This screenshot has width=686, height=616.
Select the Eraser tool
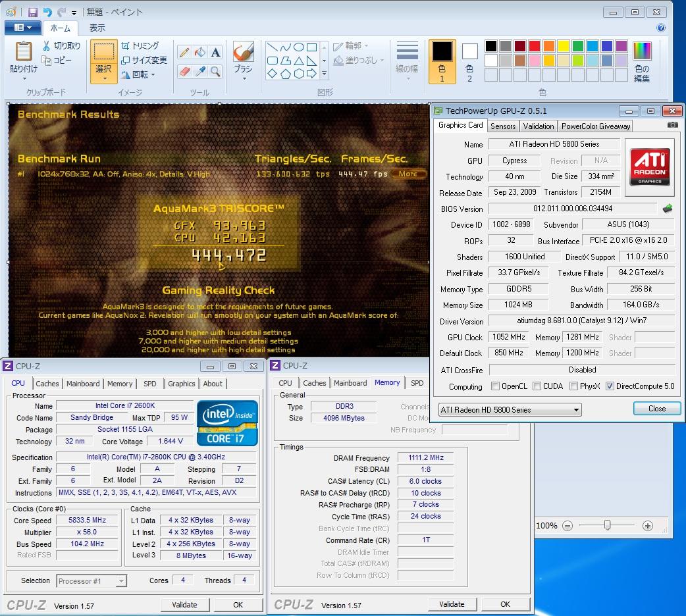[x=184, y=71]
